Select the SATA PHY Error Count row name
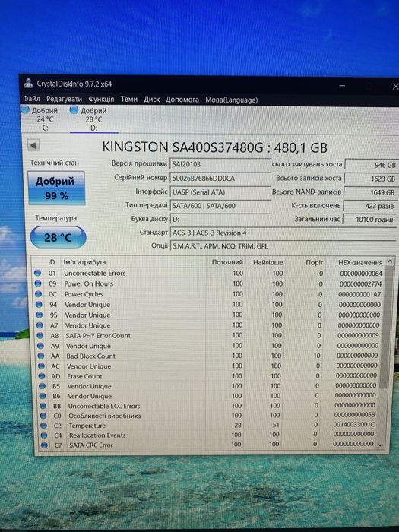The height and width of the screenshot is (532, 399). [98, 336]
